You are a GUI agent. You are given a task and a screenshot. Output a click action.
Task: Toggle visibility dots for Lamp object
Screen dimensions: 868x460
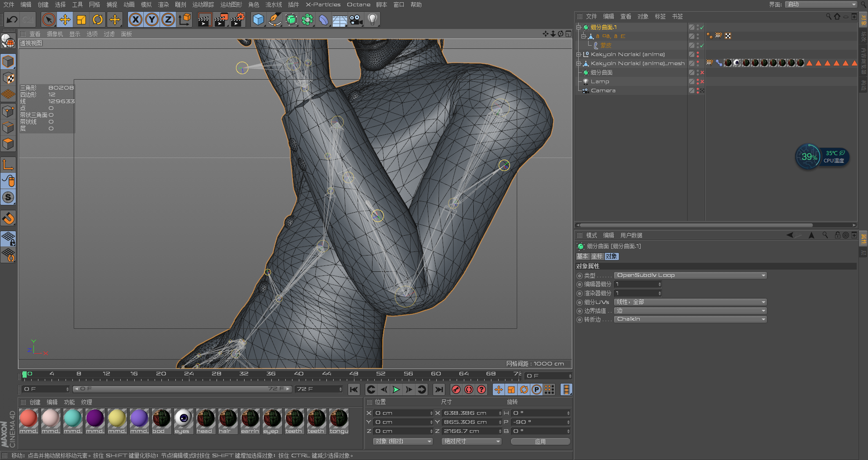(698, 81)
